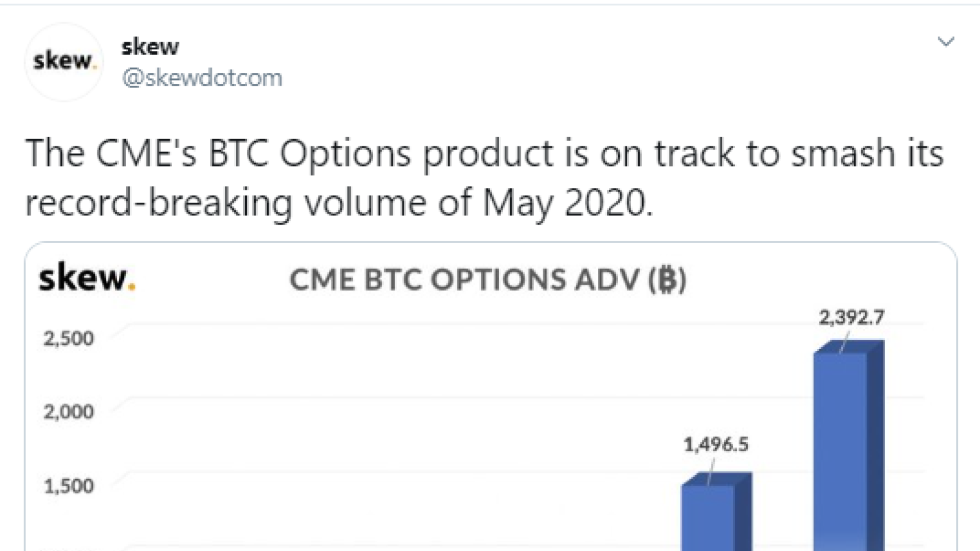Click the 1,500 axis label
980x551 pixels.
point(69,486)
